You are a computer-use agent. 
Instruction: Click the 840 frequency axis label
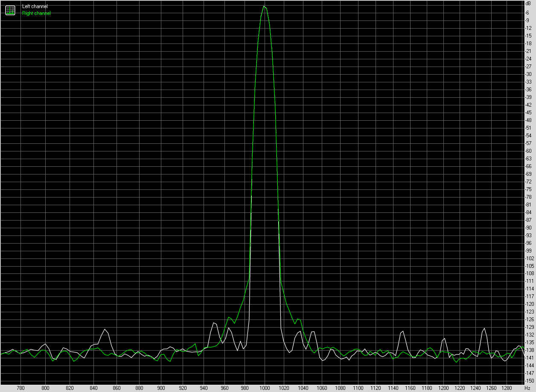click(94, 388)
